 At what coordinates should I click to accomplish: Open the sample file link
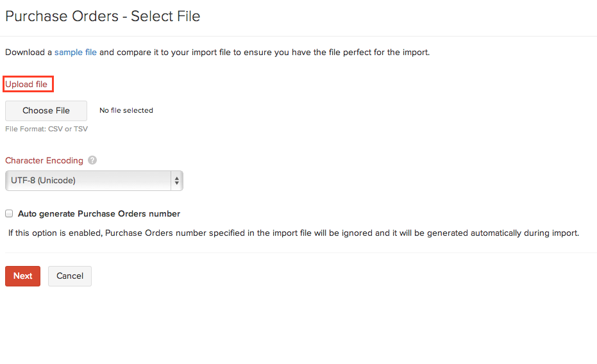[x=76, y=52]
